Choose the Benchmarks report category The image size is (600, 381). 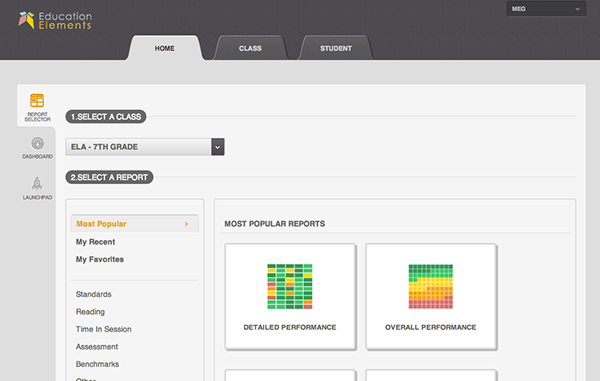(97, 364)
